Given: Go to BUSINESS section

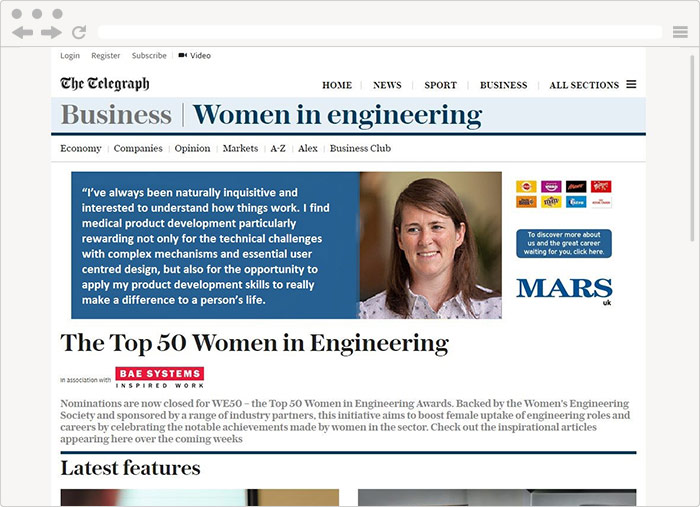Looking at the screenshot, I should tap(504, 85).
